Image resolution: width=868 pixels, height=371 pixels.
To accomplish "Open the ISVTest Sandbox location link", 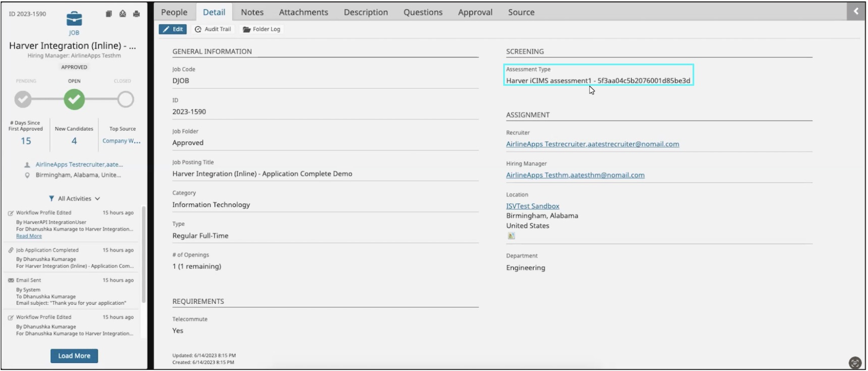I will (x=533, y=206).
